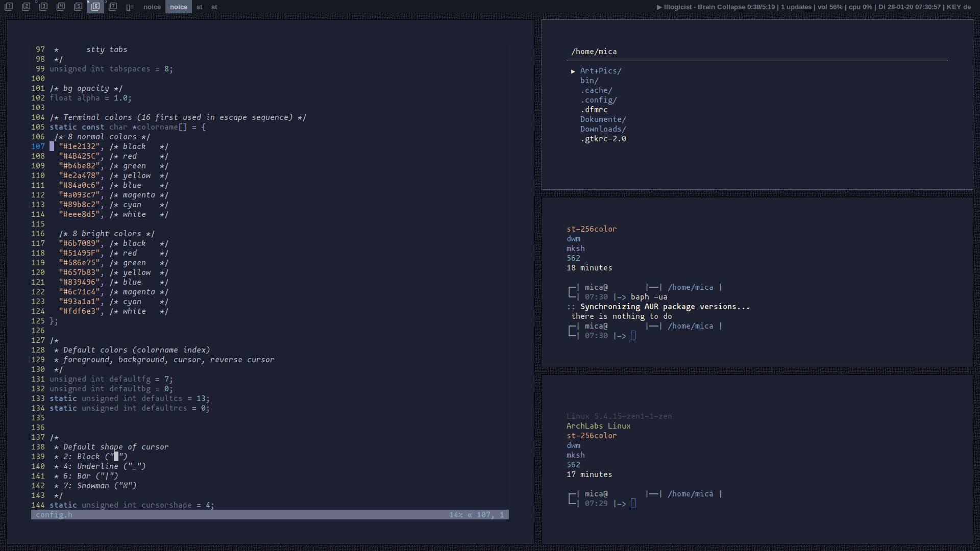
Task: Click 'ArchLabs Linux' in bottom terminal
Action: click(x=599, y=426)
